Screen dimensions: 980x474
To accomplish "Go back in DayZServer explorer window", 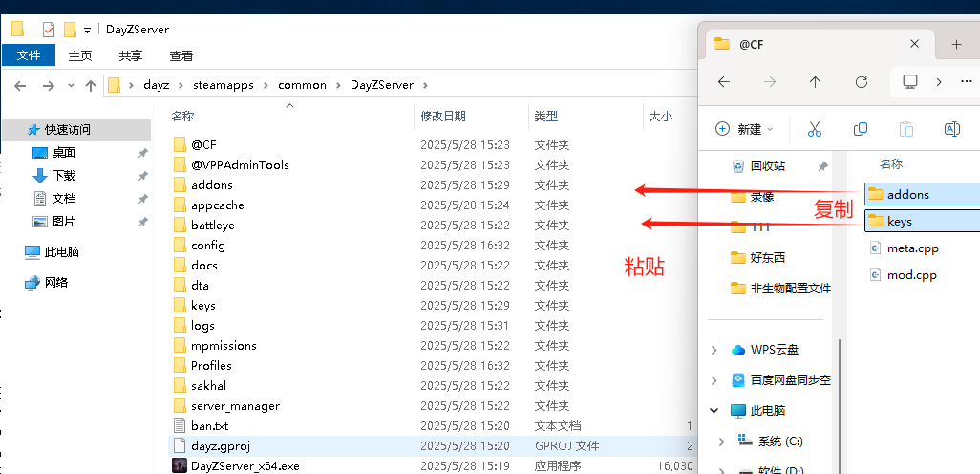I will (x=20, y=86).
